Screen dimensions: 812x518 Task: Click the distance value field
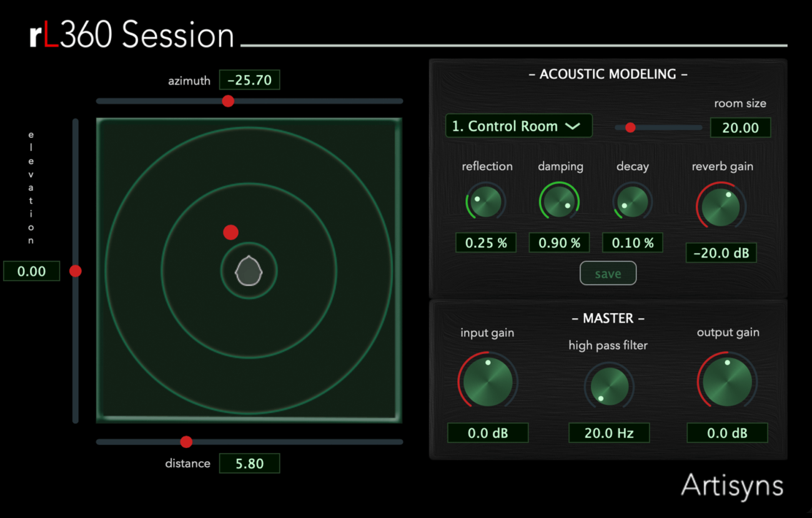click(249, 464)
